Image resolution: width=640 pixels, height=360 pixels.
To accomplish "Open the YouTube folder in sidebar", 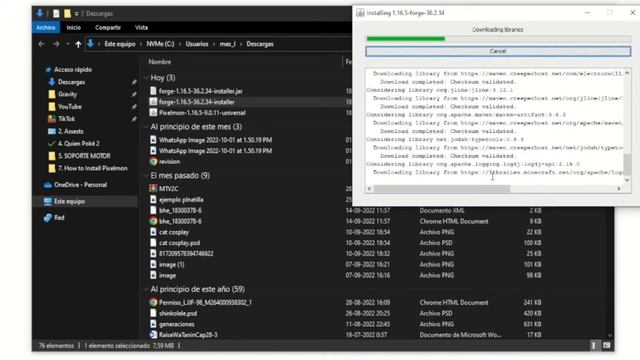I will point(70,107).
